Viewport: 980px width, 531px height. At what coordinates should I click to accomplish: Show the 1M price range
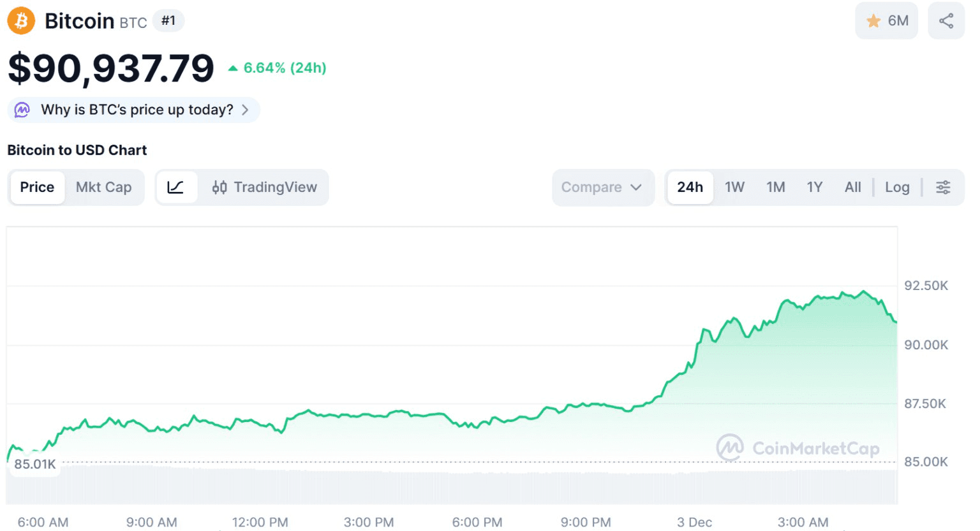pos(775,187)
